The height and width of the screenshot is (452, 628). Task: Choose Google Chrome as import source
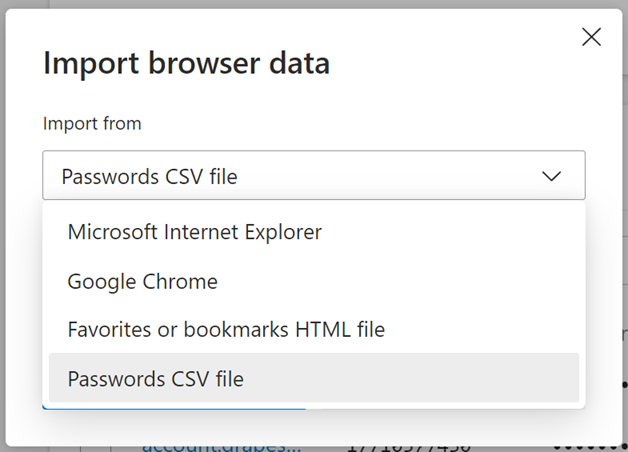[x=143, y=281]
